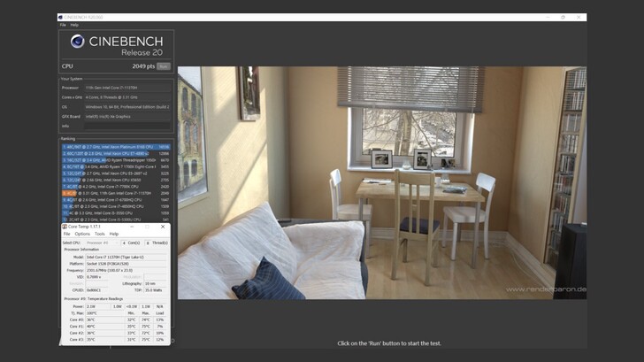The image size is (644, 362).
Task: Click the Cinebench sphere logo icon
Action: pos(77,42)
